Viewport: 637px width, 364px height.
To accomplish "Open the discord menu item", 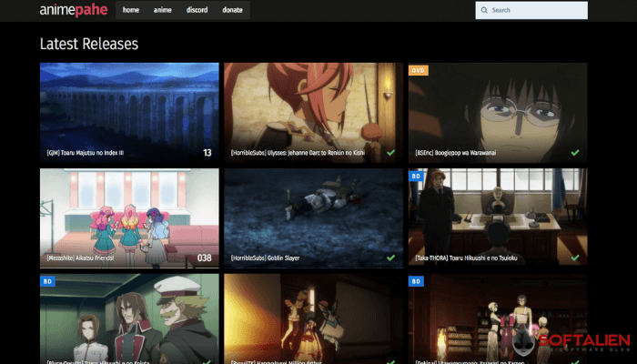I will [x=197, y=10].
